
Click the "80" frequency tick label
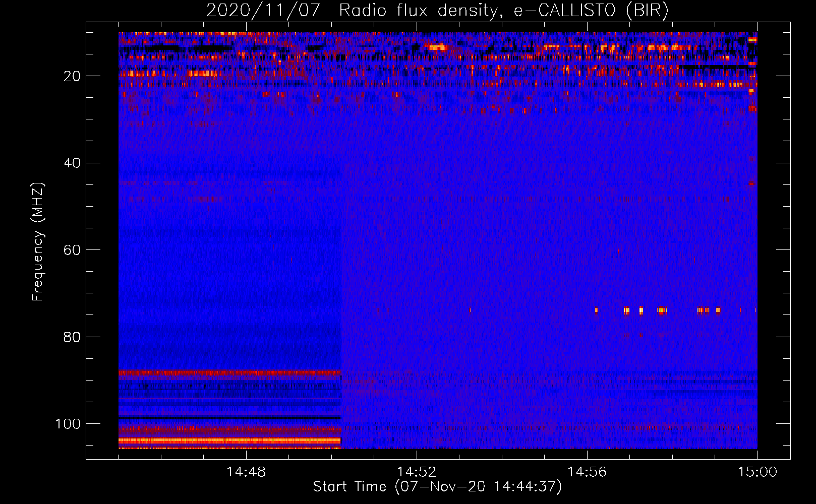72,337
